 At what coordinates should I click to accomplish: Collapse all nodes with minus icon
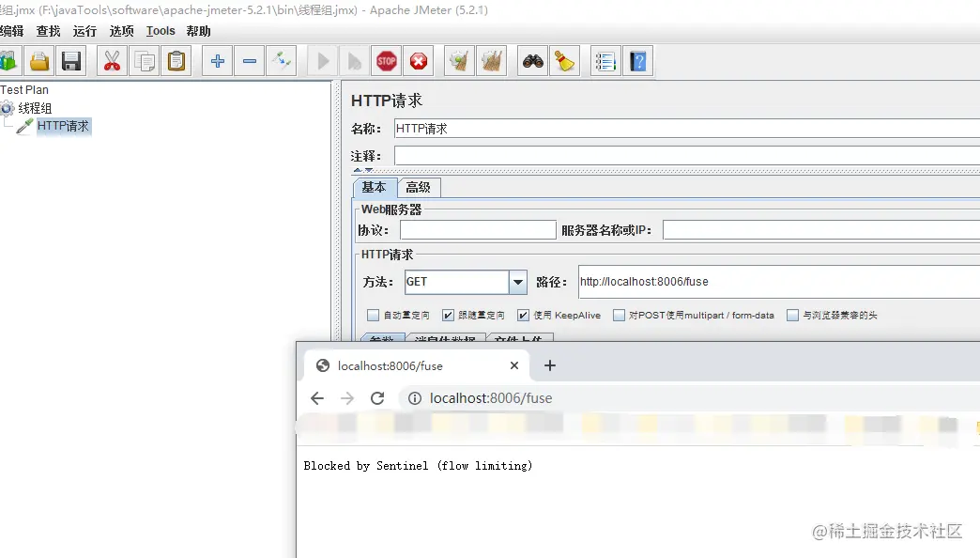click(250, 61)
